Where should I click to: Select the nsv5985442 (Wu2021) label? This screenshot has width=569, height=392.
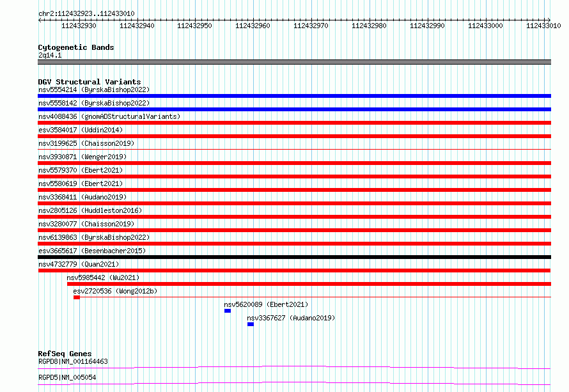pos(103,278)
